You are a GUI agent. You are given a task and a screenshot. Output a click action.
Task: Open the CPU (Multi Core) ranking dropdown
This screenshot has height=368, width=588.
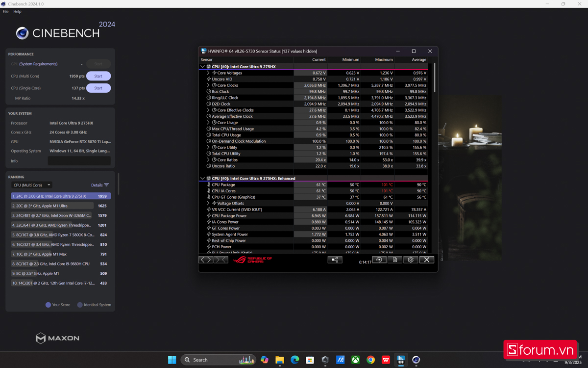point(32,185)
